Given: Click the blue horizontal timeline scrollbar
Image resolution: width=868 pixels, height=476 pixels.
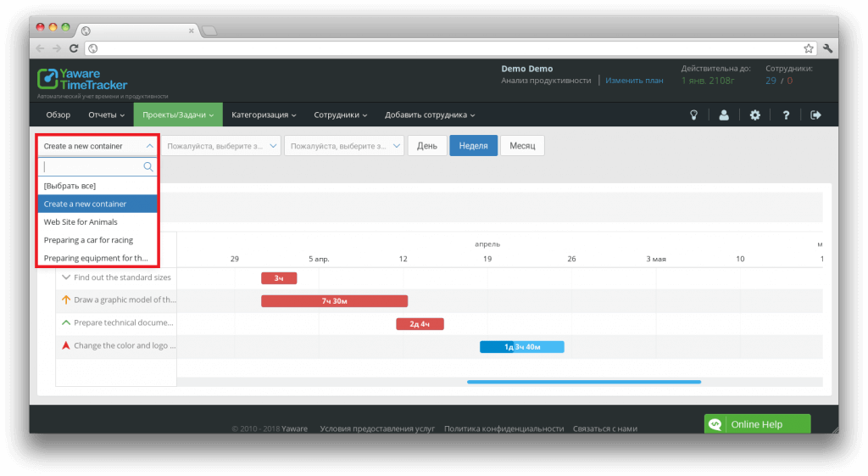Looking at the screenshot, I should click(x=584, y=382).
